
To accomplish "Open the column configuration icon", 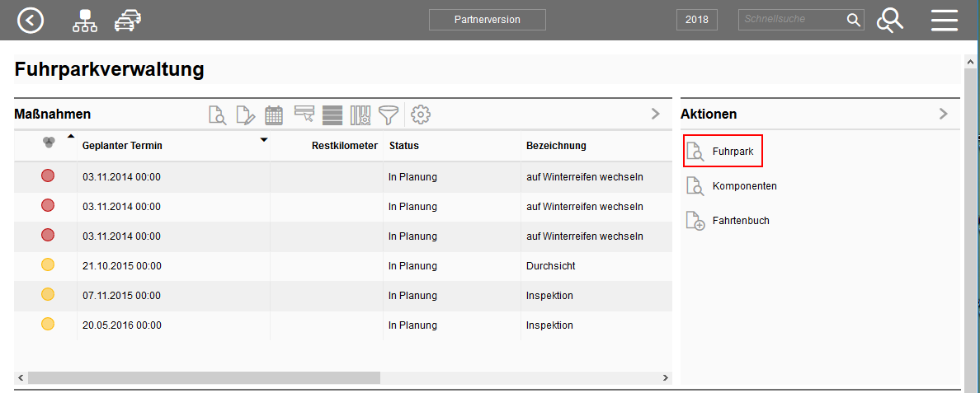I will (360, 115).
